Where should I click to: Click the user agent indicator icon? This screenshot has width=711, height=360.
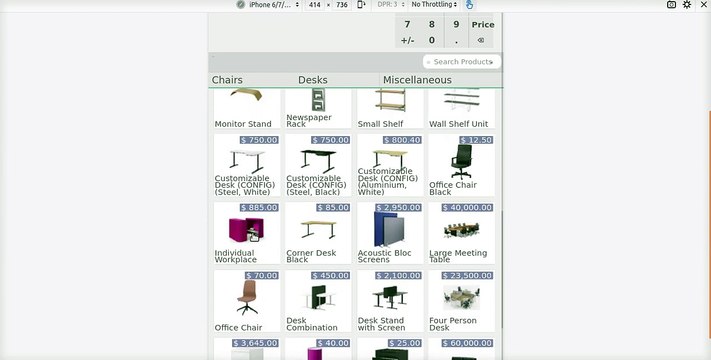[x=240, y=5]
